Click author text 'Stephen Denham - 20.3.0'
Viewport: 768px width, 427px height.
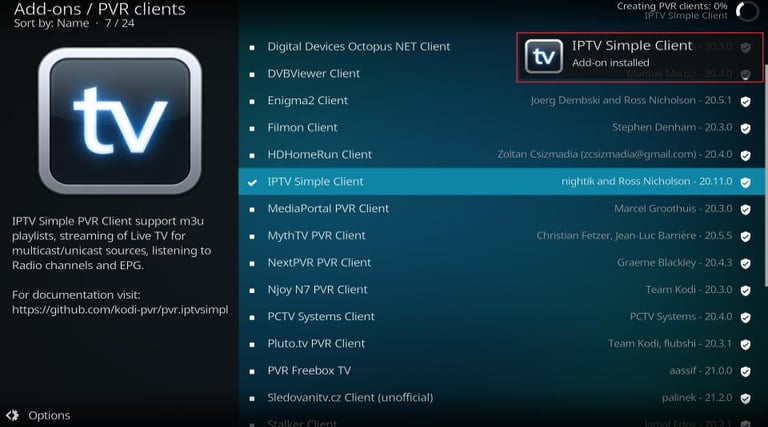click(672, 127)
